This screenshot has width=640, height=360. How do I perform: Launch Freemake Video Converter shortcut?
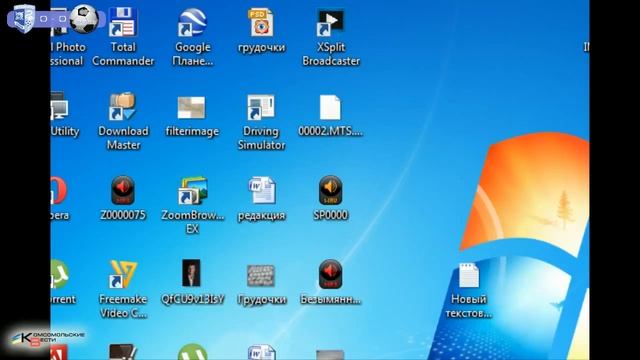tap(123, 275)
